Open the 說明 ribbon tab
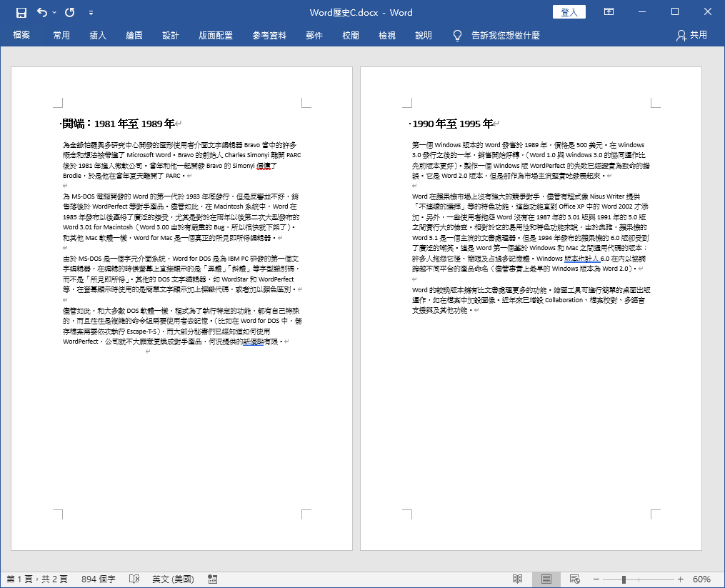The height and width of the screenshot is (588, 725). point(424,35)
